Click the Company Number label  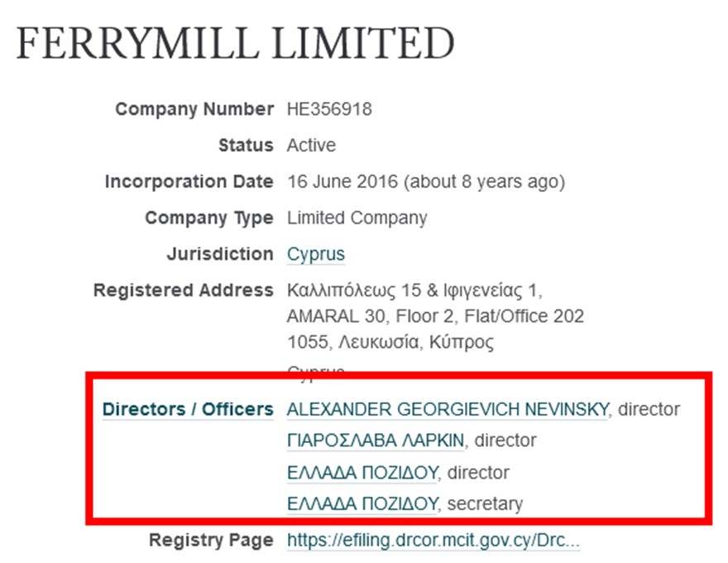click(194, 109)
